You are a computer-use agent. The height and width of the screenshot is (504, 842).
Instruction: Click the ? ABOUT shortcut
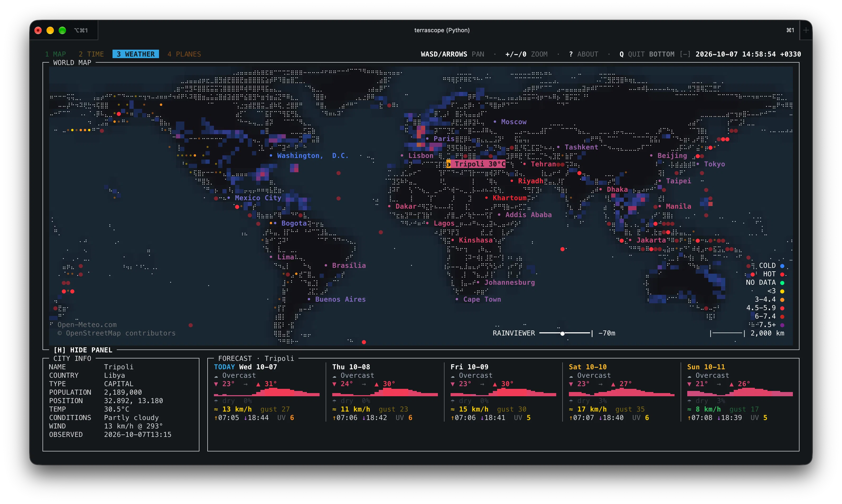[x=583, y=54]
